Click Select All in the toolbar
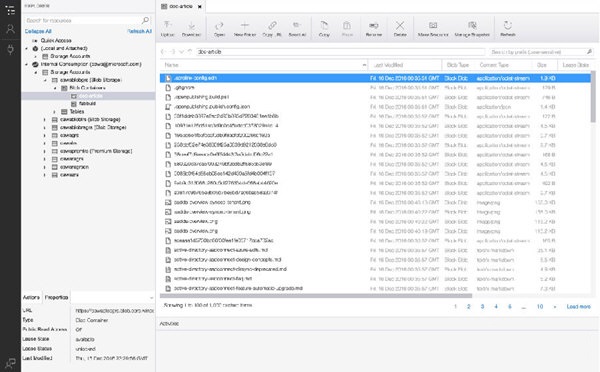Image resolution: width=600 pixels, height=372 pixels. coord(297,29)
